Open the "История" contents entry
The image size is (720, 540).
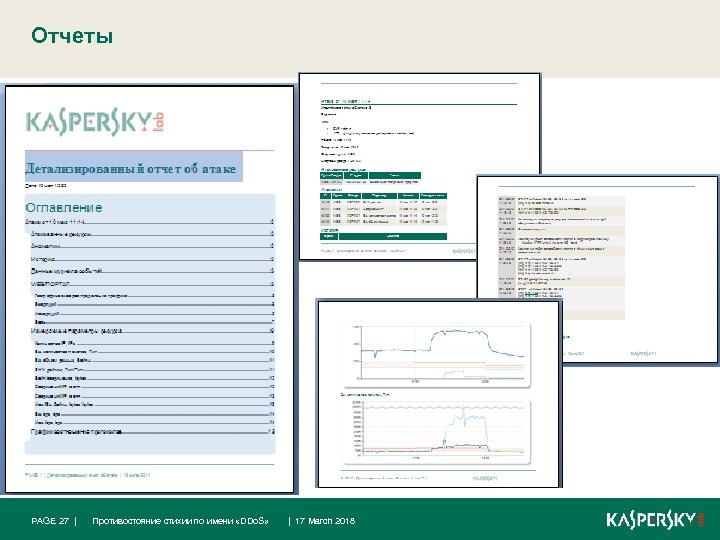(152, 259)
